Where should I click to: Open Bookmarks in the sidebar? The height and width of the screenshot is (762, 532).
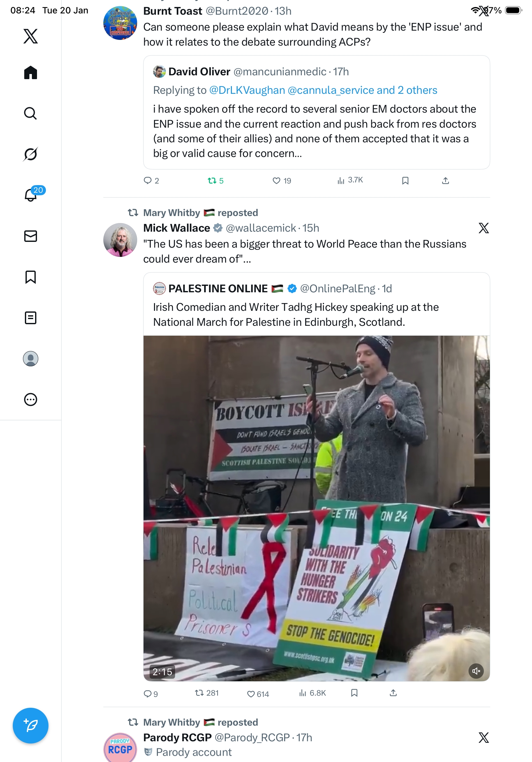pos(31,277)
